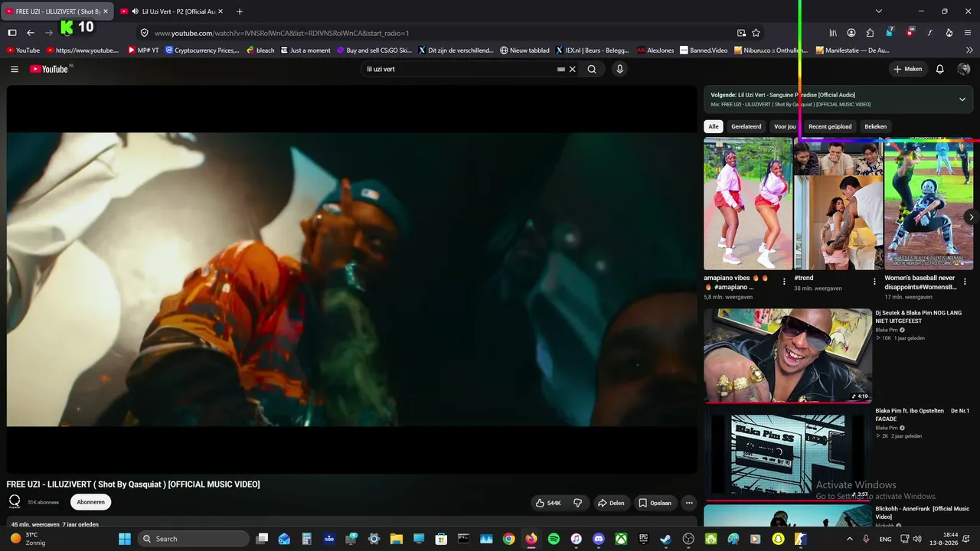Open Discord from the taskbar
This screenshot has height=551, width=980.
tap(599, 539)
